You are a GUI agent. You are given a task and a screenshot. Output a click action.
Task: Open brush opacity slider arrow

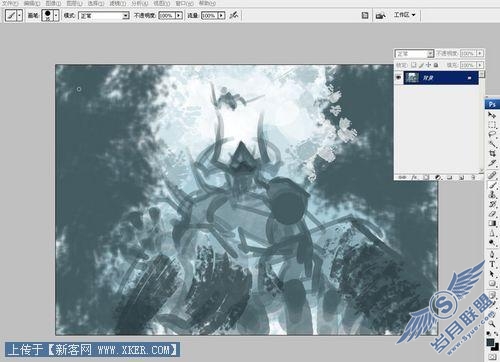tap(179, 16)
